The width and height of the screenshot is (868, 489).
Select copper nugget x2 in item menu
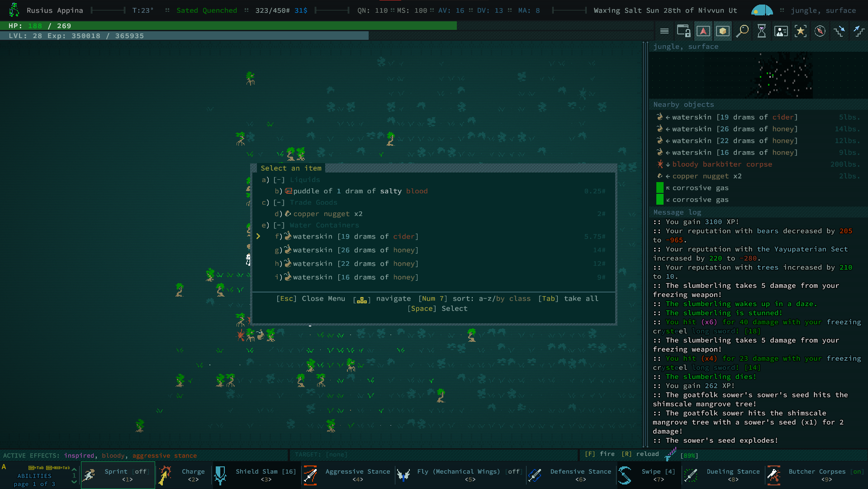434,214
